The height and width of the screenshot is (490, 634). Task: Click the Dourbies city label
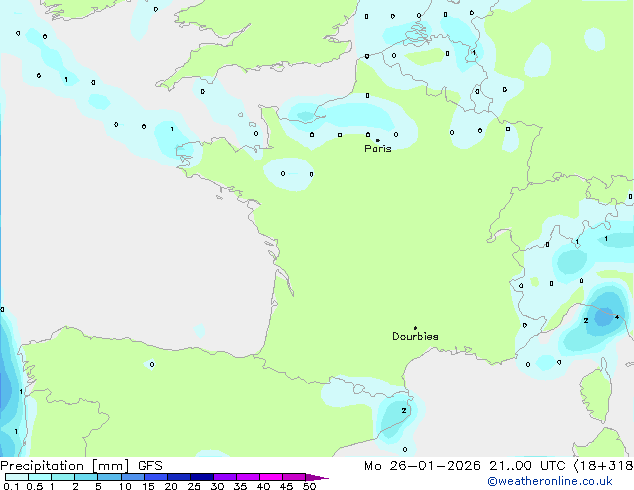[x=415, y=336]
